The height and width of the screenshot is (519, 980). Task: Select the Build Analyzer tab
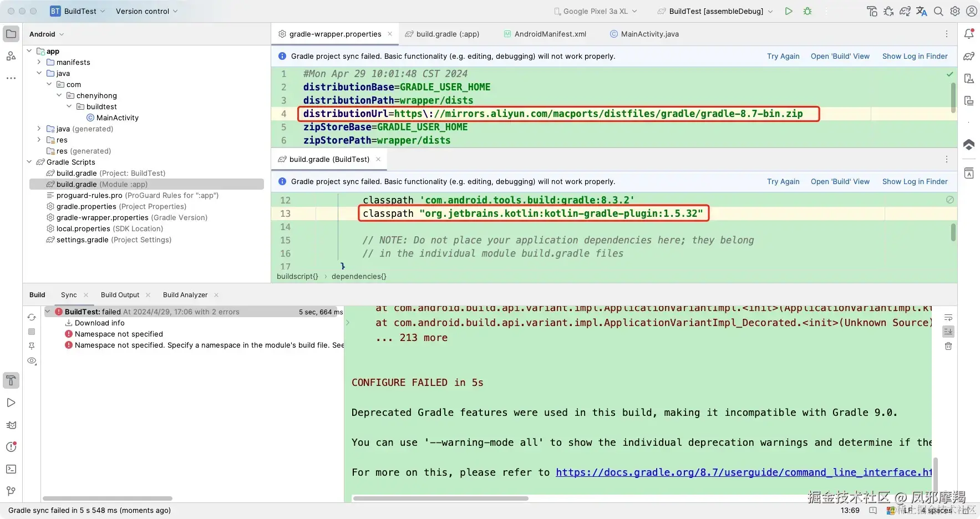tap(185, 295)
